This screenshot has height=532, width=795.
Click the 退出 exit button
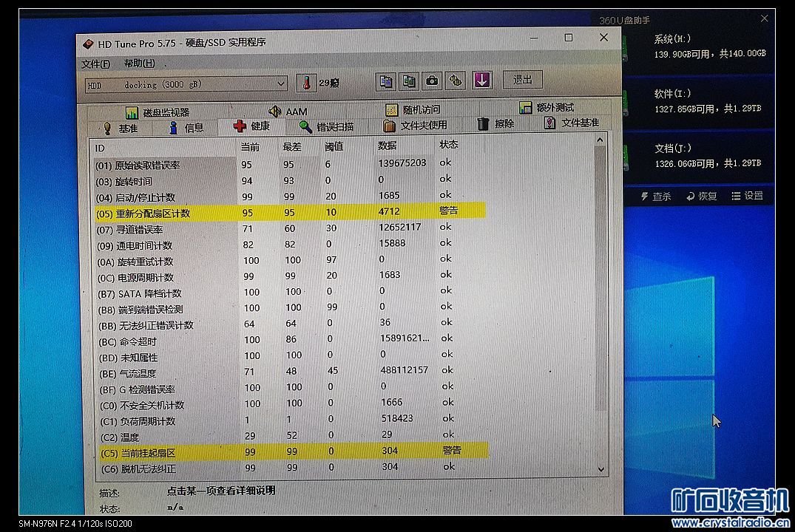(x=522, y=80)
